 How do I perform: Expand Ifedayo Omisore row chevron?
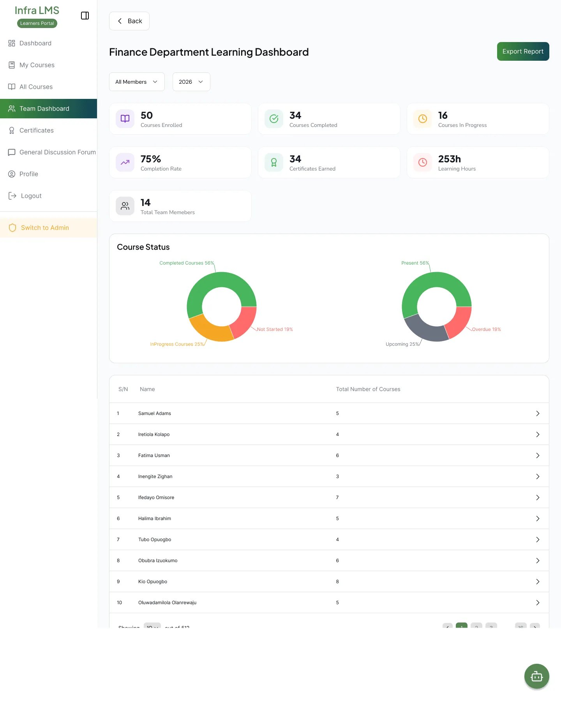(x=538, y=498)
